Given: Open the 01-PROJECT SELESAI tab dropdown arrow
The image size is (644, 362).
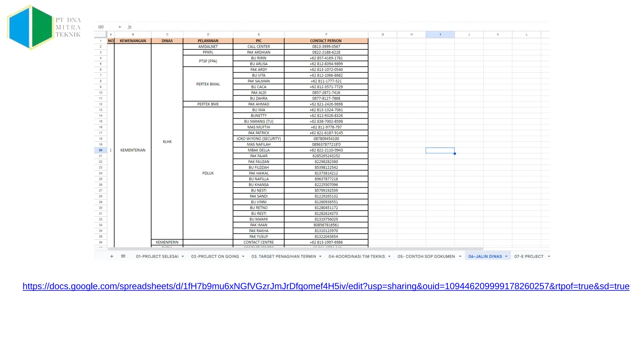Looking at the screenshot, I should [x=183, y=256].
